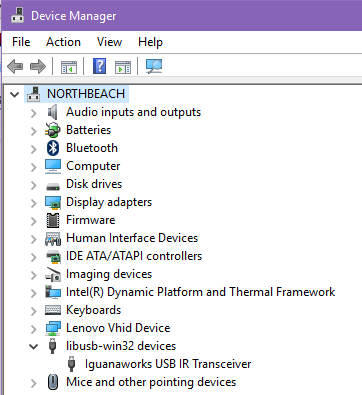Expand the Disk drives category
Viewport: 362px width, 395px height.
(x=33, y=185)
